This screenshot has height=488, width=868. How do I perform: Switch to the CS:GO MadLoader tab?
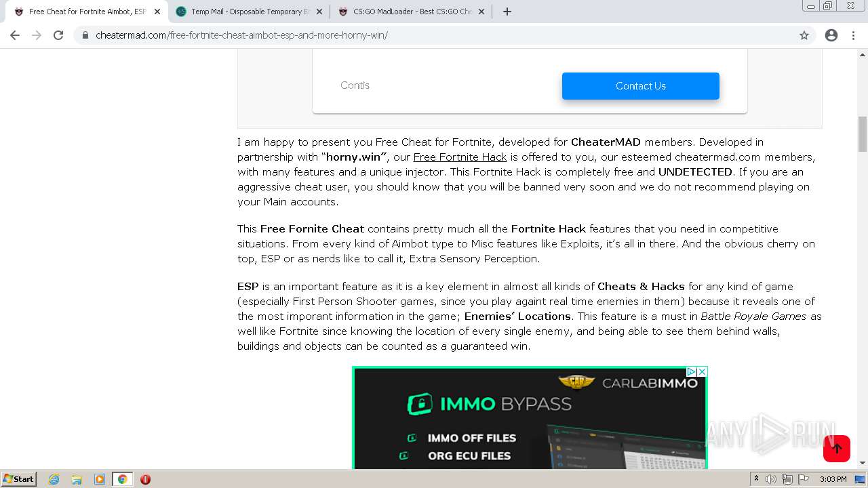411,12
